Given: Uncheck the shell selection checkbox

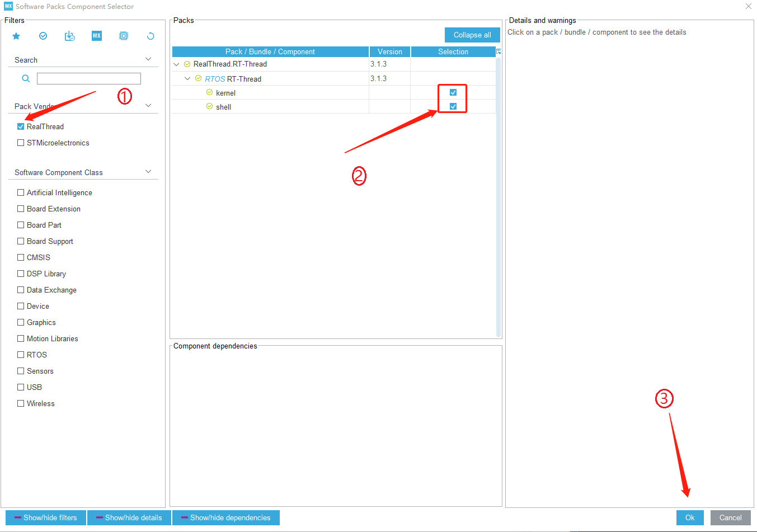Looking at the screenshot, I should 453,106.
